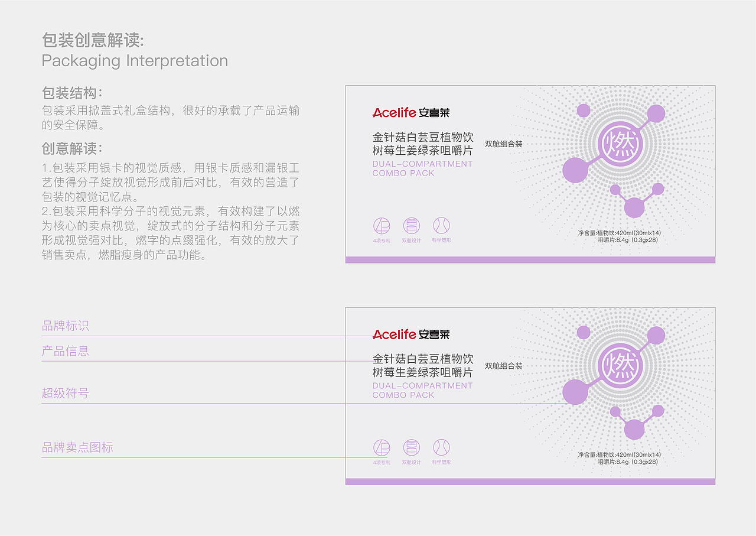The height and width of the screenshot is (536, 756).
Task: Click the 净含量 net content text on the bottom package
Action: coord(620,458)
